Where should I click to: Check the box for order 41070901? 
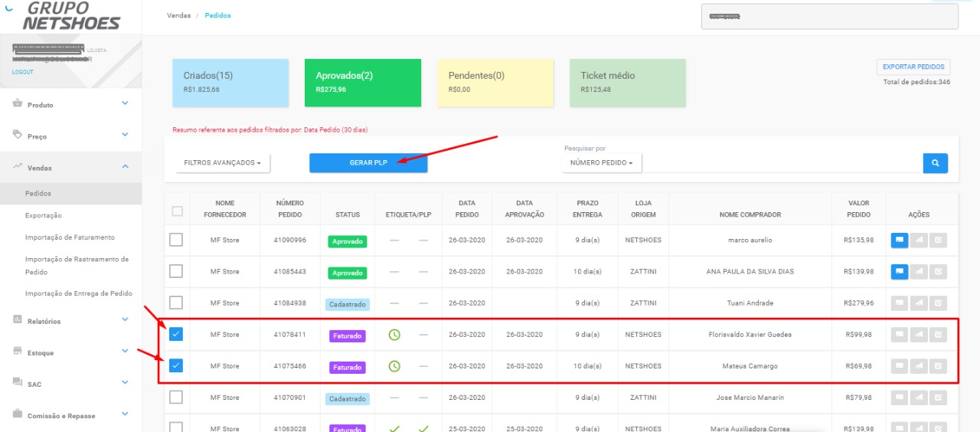[x=176, y=397]
